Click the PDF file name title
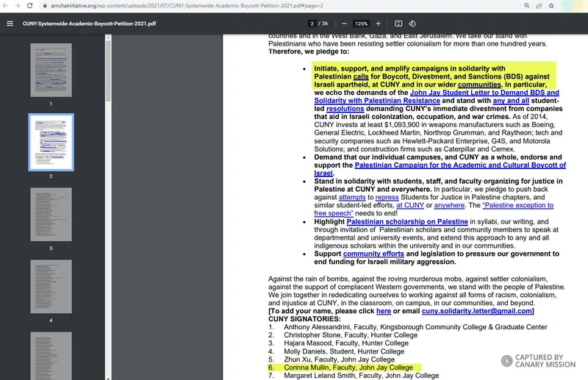This screenshot has width=588, height=380. point(89,24)
